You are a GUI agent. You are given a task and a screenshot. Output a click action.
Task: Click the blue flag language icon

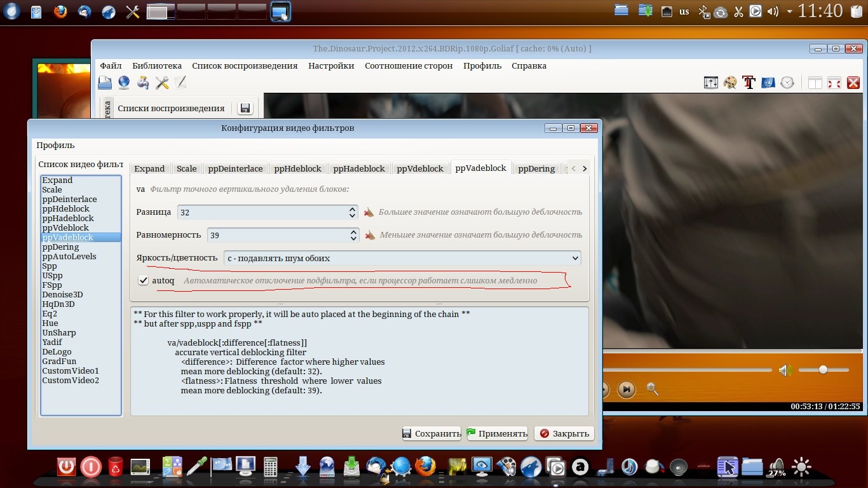pos(768,83)
